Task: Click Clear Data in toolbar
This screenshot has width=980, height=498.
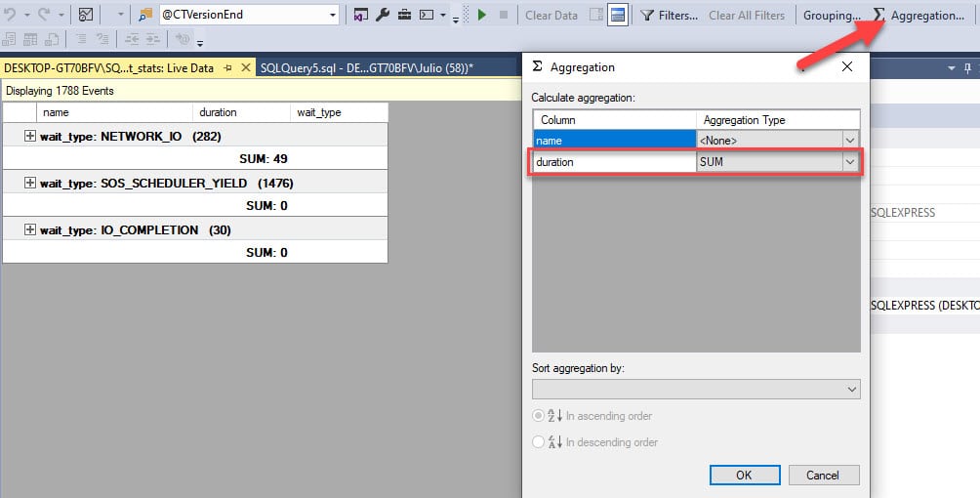Action: coord(551,15)
